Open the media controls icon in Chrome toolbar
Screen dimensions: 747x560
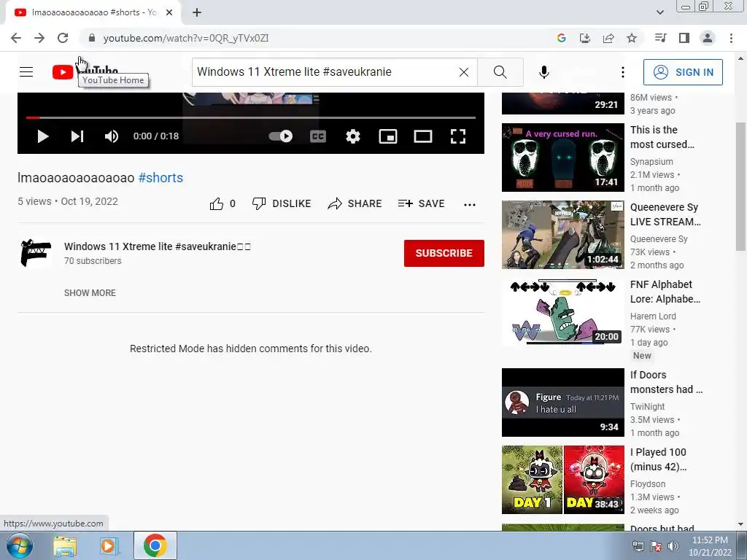point(660,38)
